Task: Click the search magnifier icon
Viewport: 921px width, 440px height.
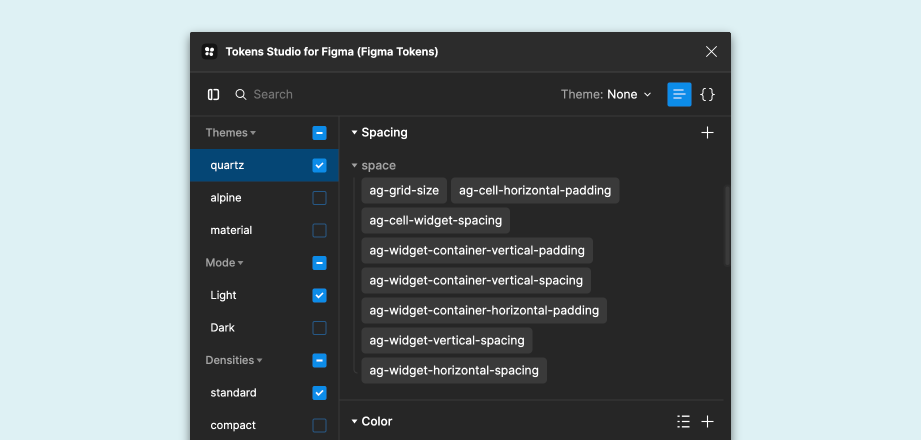Action: [x=241, y=95]
